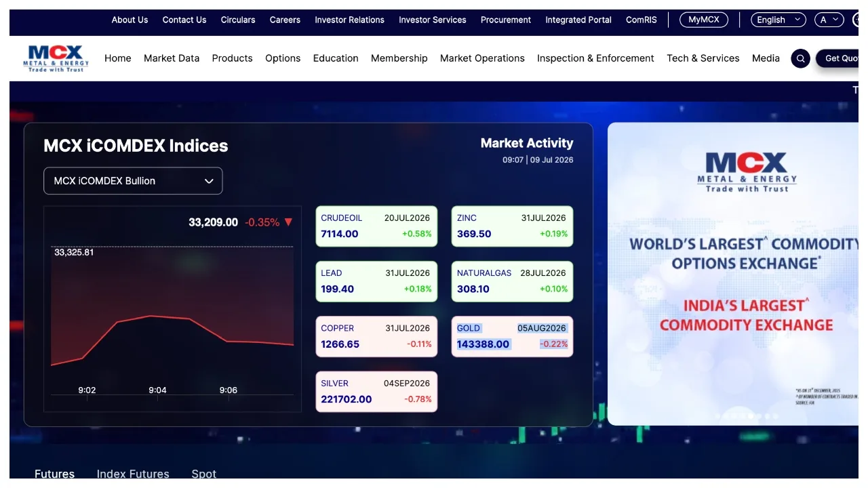Click the MCX iCOMDEX Indices heading

pyautogui.click(x=136, y=146)
